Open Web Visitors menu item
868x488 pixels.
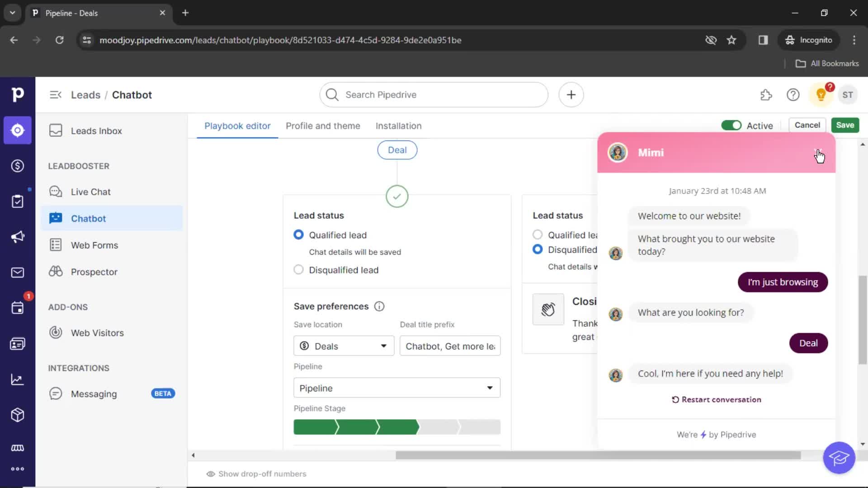point(111,333)
